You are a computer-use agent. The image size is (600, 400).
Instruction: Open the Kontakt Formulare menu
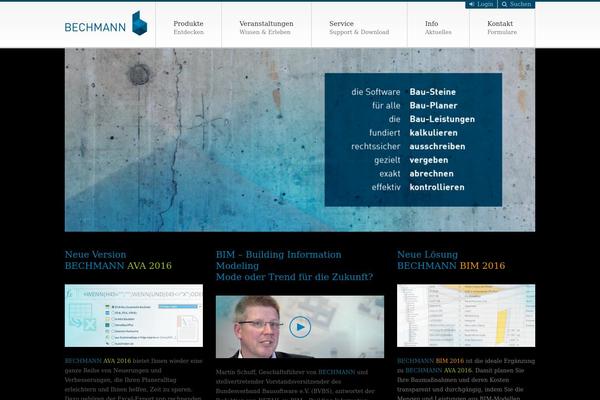coord(502,28)
